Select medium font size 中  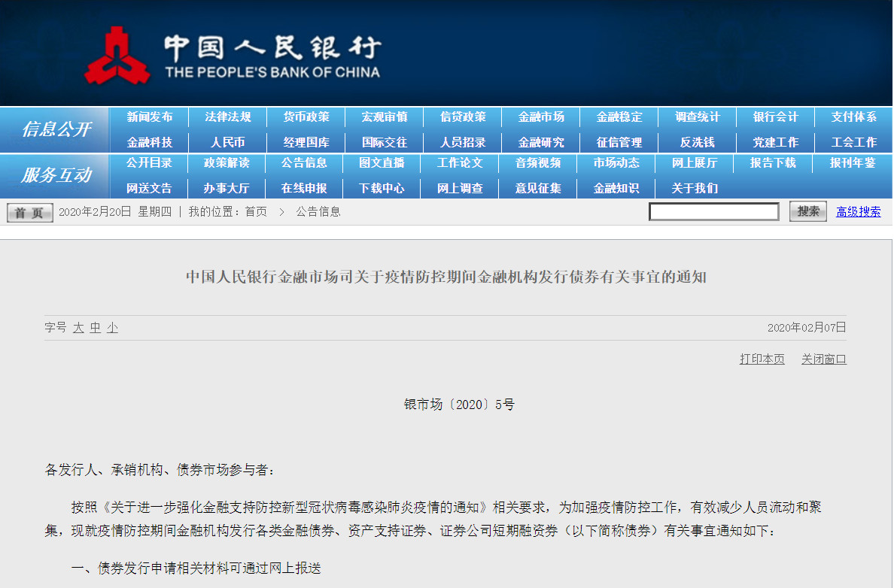click(x=96, y=328)
